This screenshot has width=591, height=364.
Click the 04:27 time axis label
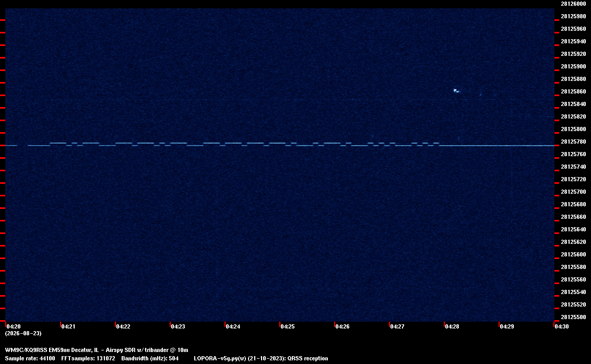pos(397,326)
